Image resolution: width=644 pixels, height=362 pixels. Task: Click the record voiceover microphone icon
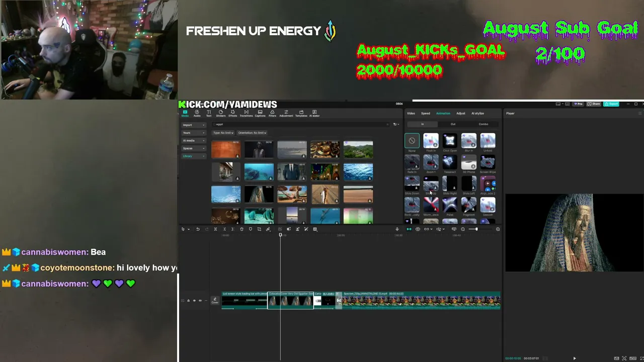pos(397,229)
